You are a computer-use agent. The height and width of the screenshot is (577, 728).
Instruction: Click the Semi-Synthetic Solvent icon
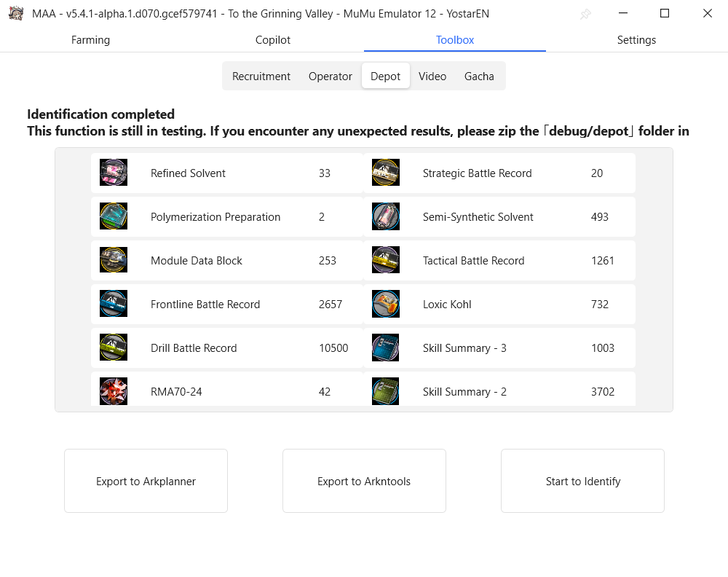click(x=385, y=216)
